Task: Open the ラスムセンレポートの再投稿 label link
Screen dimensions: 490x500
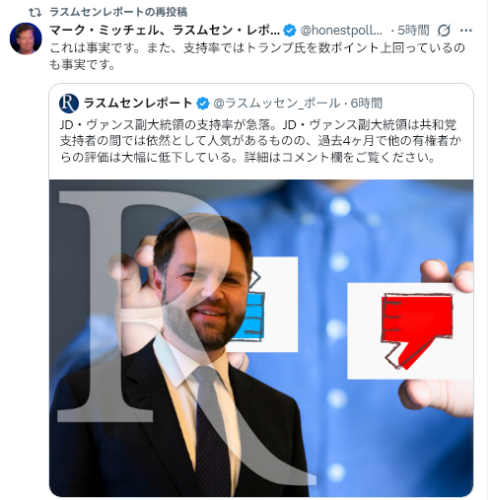Action: pyautogui.click(x=118, y=12)
